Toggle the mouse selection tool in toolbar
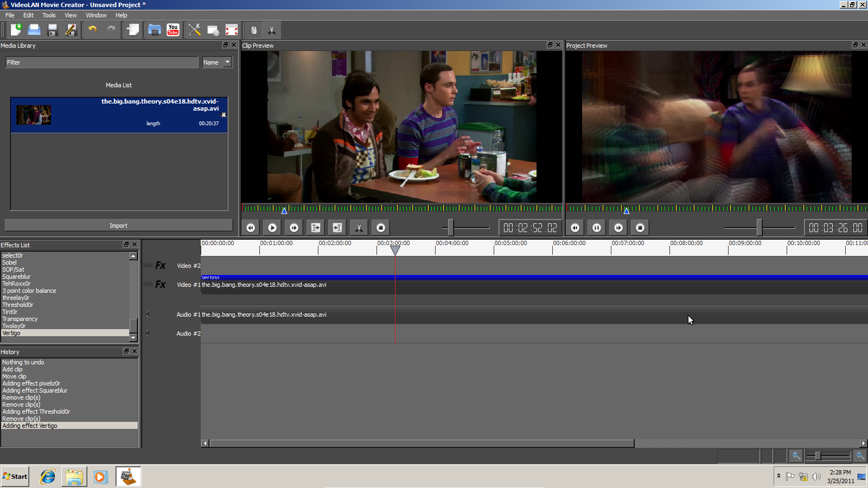868x488 pixels. (253, 30)
